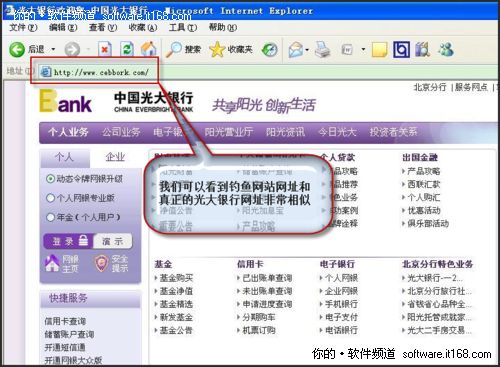
Task: Open 俱乐部活动 link
Action: pos(428,223)
